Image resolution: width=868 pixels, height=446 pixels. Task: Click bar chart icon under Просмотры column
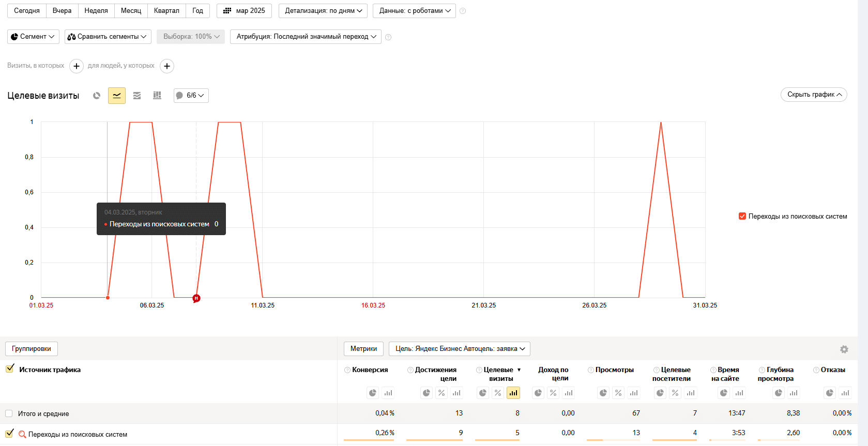click(x=634, y=393)
